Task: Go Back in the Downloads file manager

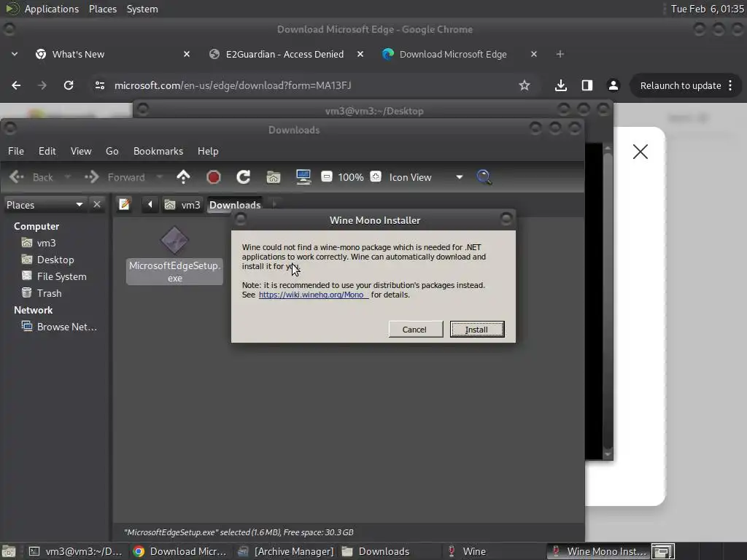Action: point(32,177)
